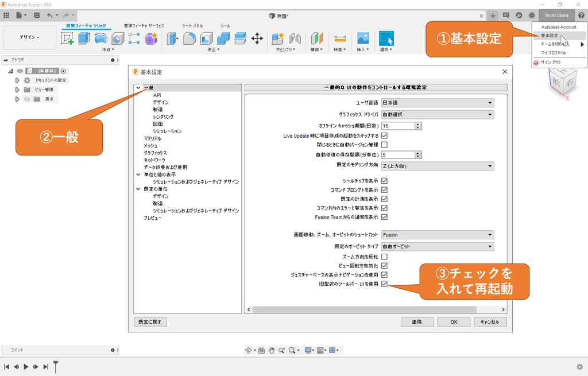This screenshot has height=376, width=588.
Task: Select the Move/Copy arrows tool
Action: point(257,38)
